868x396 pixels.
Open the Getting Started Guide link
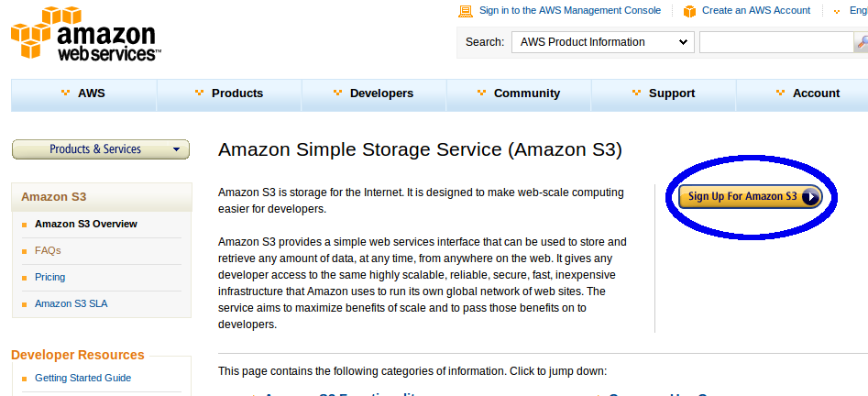(82, 378)
